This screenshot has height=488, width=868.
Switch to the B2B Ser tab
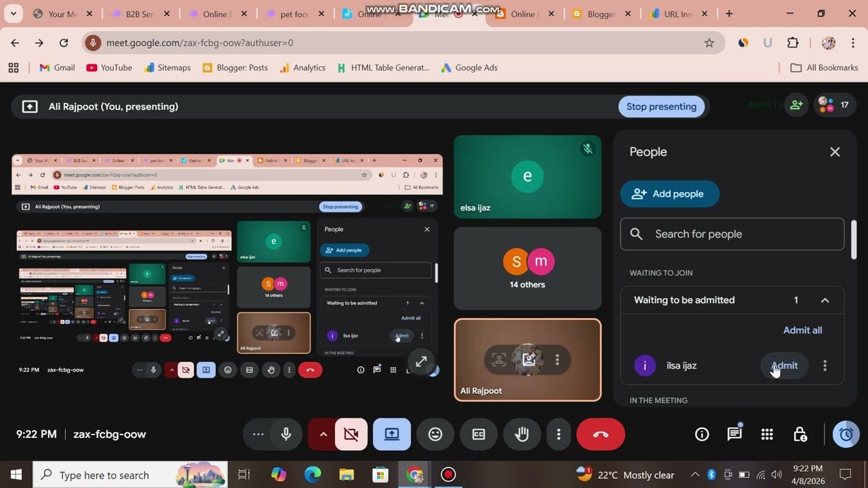(x=141, y=14)
